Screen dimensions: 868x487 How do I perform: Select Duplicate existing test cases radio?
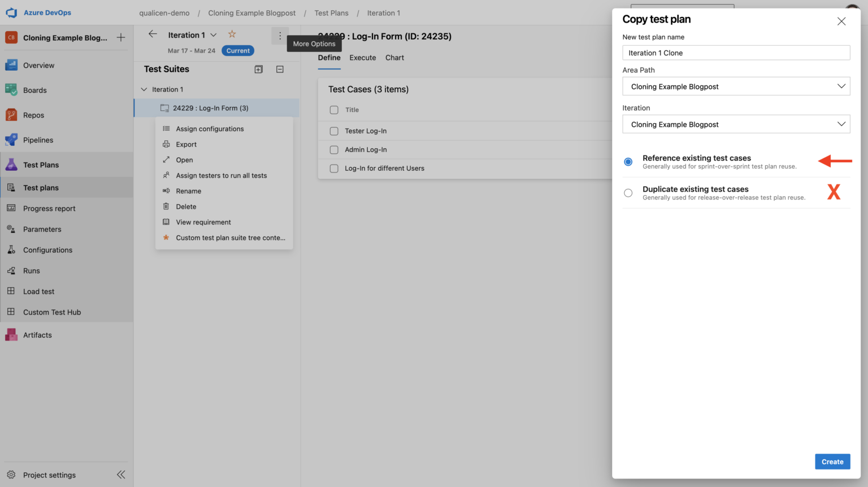coord(628,193)
